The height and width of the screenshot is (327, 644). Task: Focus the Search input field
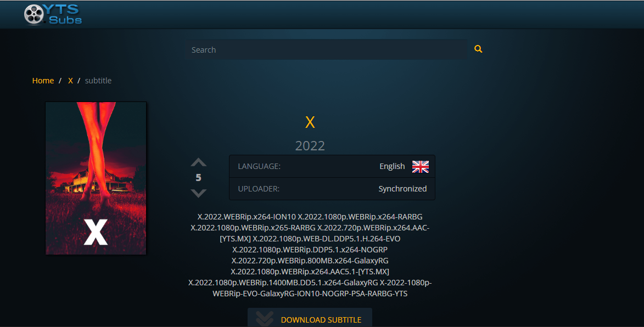pyautogui.click(x=326, y=49)
